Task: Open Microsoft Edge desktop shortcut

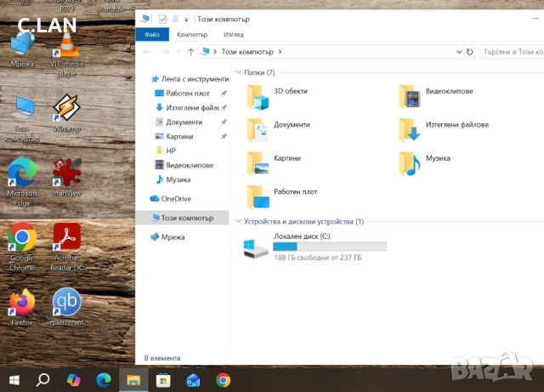Action: point(22,182)
